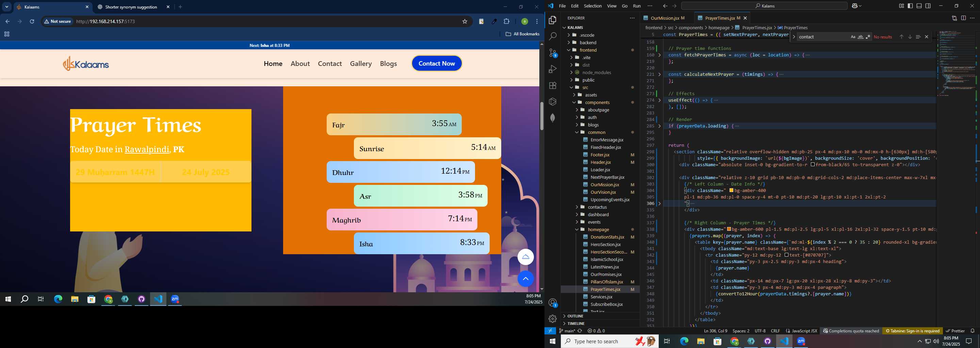
Task: Close the find widget
Action: [926, 37]
